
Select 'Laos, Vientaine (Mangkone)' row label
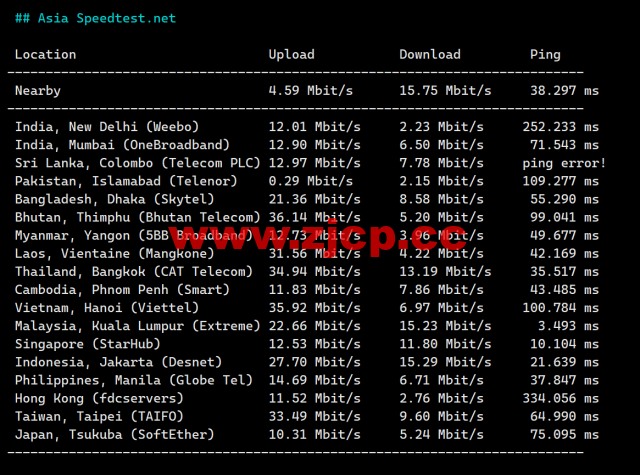pyautogui.click(x=115, y=253)
